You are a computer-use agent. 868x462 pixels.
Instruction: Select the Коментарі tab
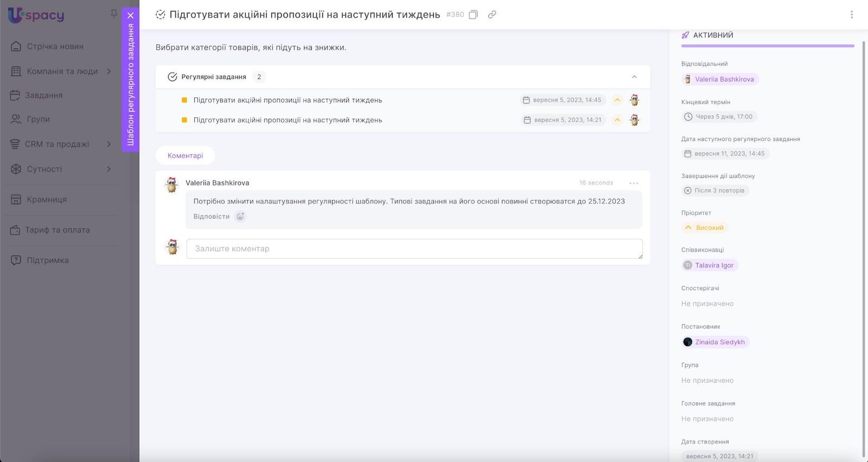pyautogui.click(x=185, y=156)
